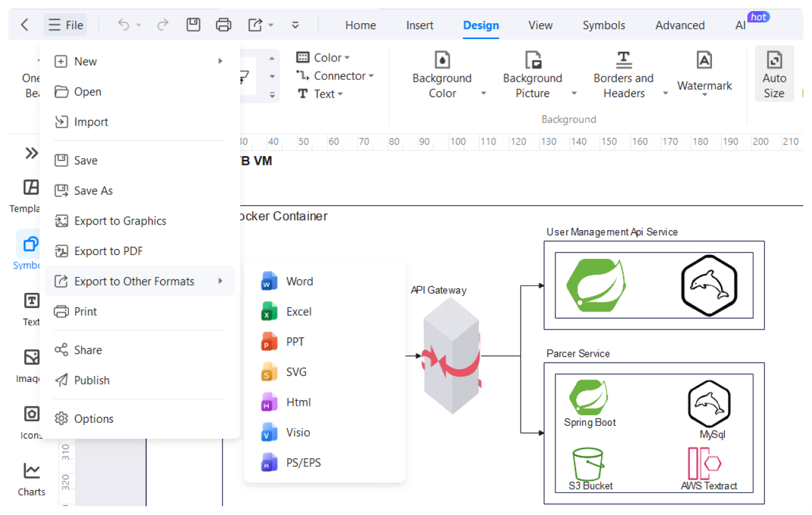Image resolution: width=812 pixels, height=515 pixels.
Task: Select Save in the File menu
Action: click(x=140, y=160)
